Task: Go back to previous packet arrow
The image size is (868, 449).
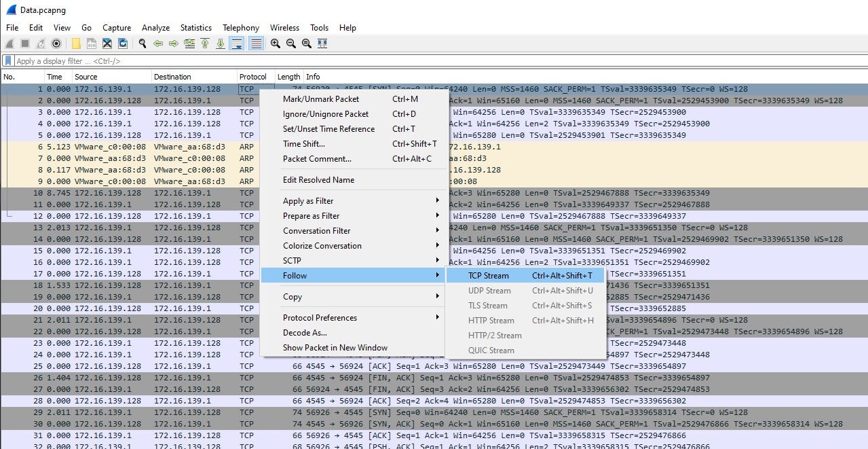Action: click(158, 43)
